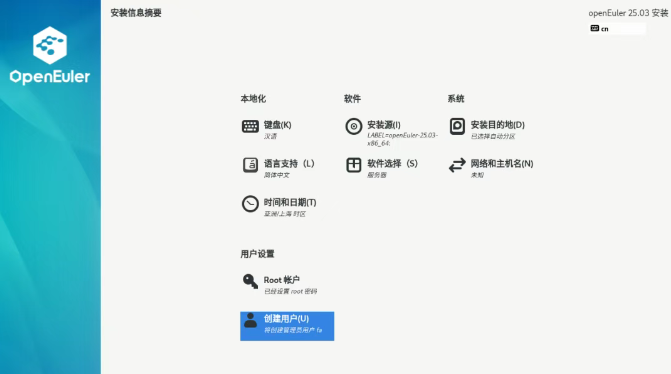Select the highlighted 创建用户(U) button
This screenshot has height=374, width=671.
(x=287, y=326)
